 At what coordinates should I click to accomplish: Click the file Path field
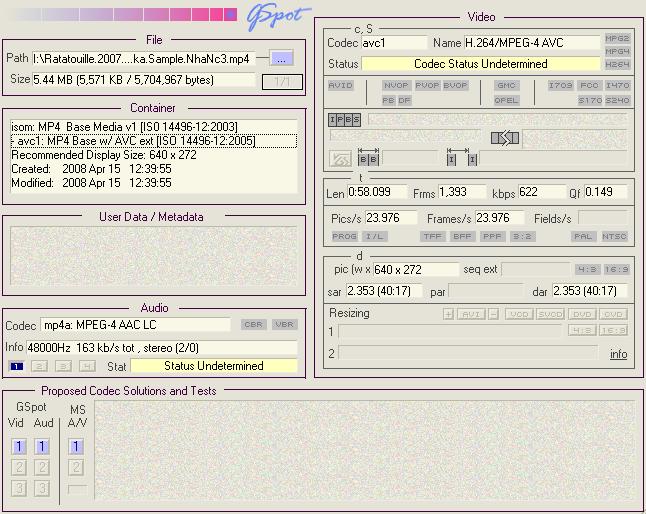(144, 59)
